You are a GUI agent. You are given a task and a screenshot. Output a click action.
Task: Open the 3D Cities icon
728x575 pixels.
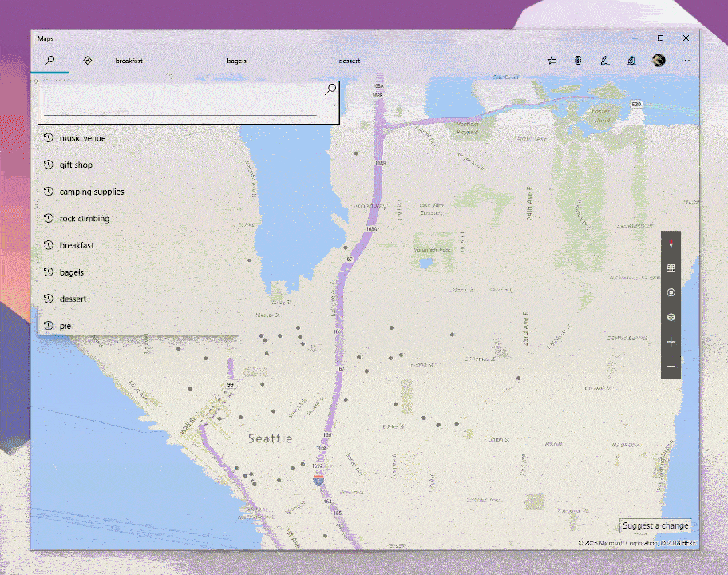[631, 61]
